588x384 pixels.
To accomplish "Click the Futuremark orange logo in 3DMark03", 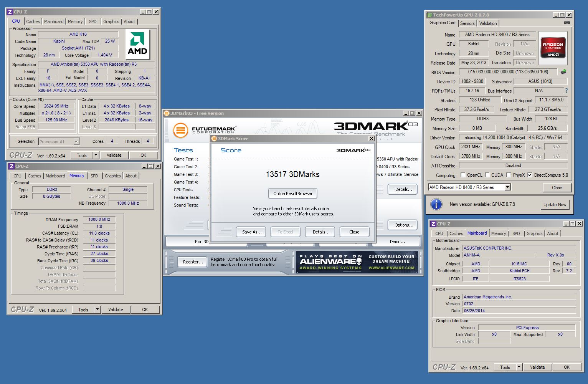I will coord(180,130).
